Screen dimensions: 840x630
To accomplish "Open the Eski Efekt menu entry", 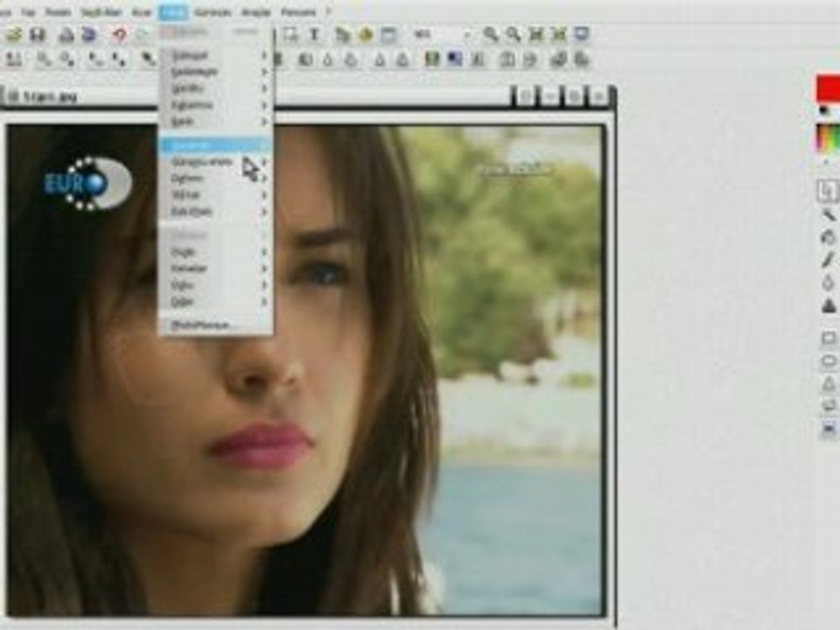I will [216, 212].
